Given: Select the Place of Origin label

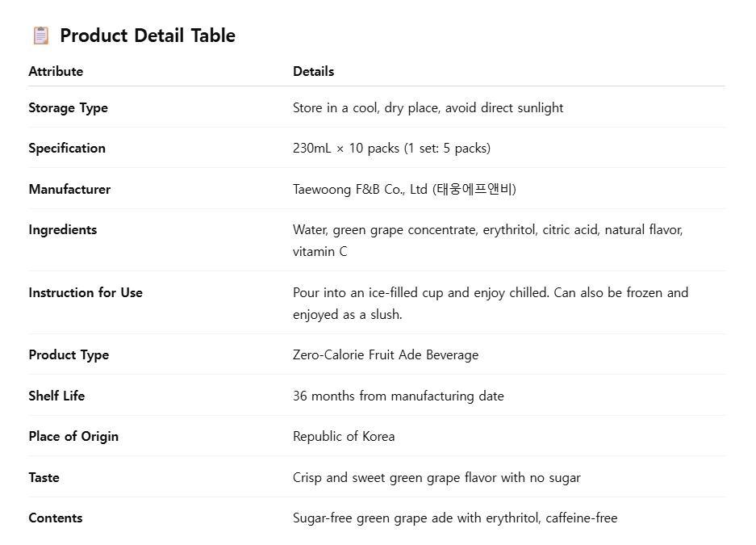Looking at the screenshot, I should (73, 436).
